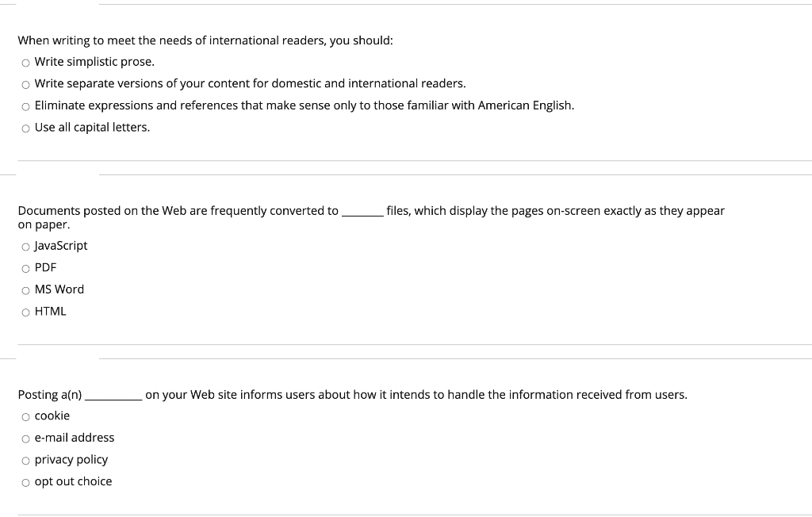
Task: Select 'privacy policy' as the answer
Action: [25, 460]
